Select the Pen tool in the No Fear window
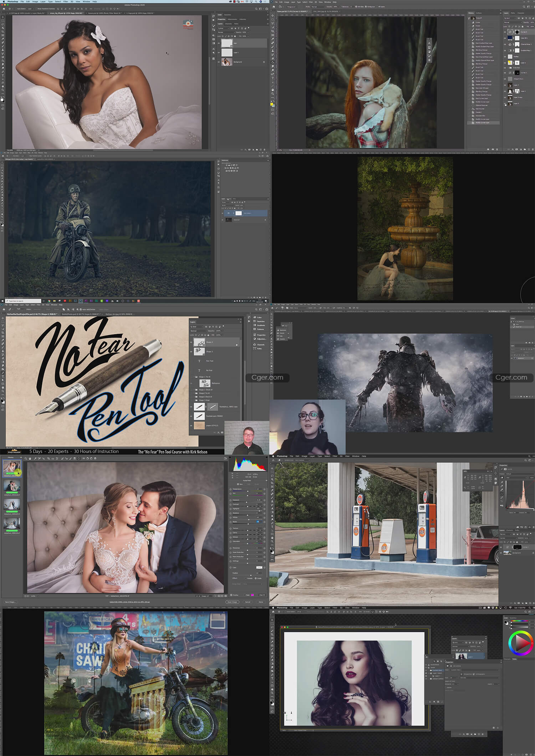 (x=3, y=373)
